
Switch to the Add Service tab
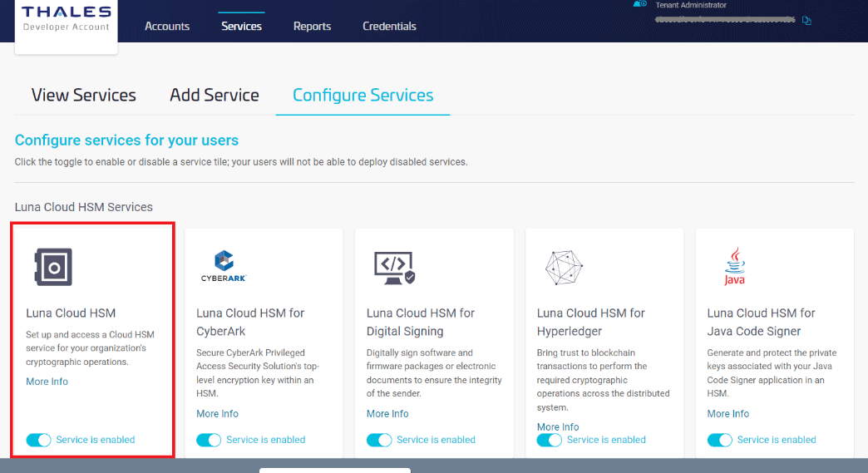tap(215, 95)
